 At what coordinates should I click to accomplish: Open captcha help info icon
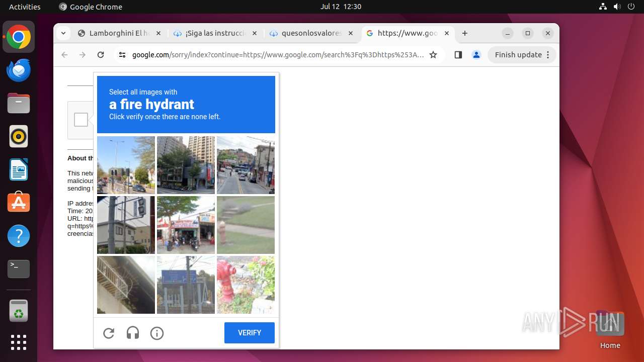tap(157, 333)
